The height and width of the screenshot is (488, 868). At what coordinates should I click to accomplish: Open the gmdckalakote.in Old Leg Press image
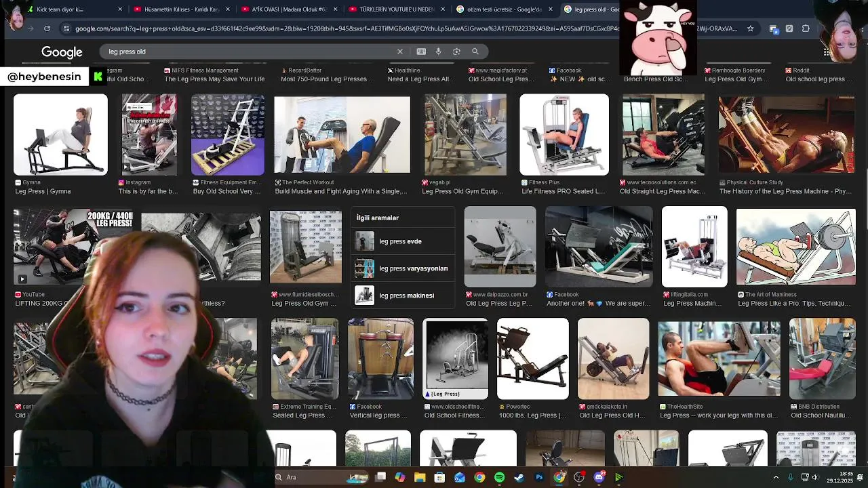(x=613, y=359)
